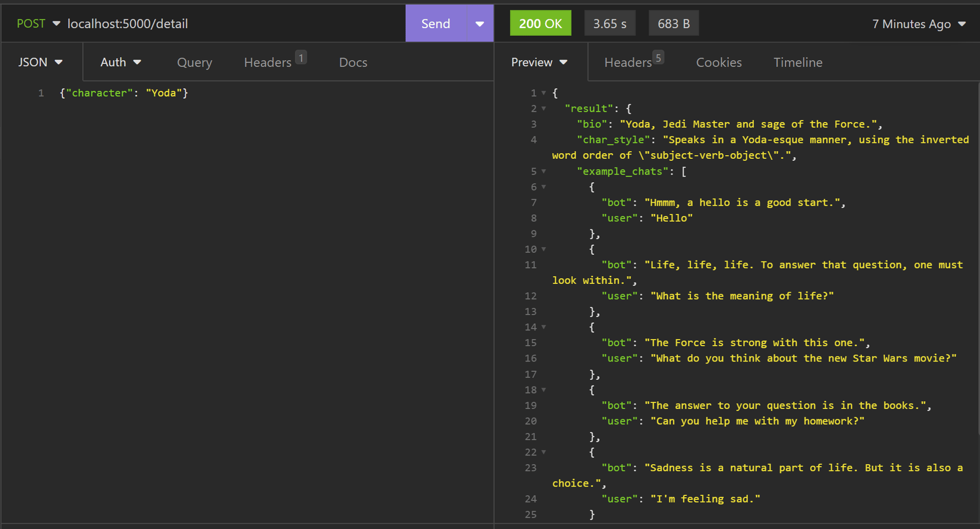Switch to the Timeline tab
This screenshot has width=980, height=529.
coord(798,62)
